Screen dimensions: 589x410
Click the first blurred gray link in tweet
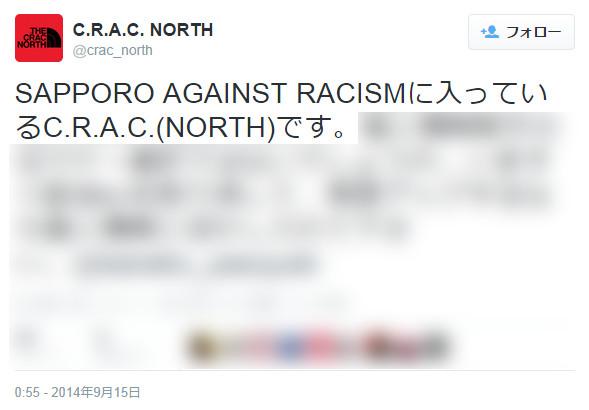133,265
